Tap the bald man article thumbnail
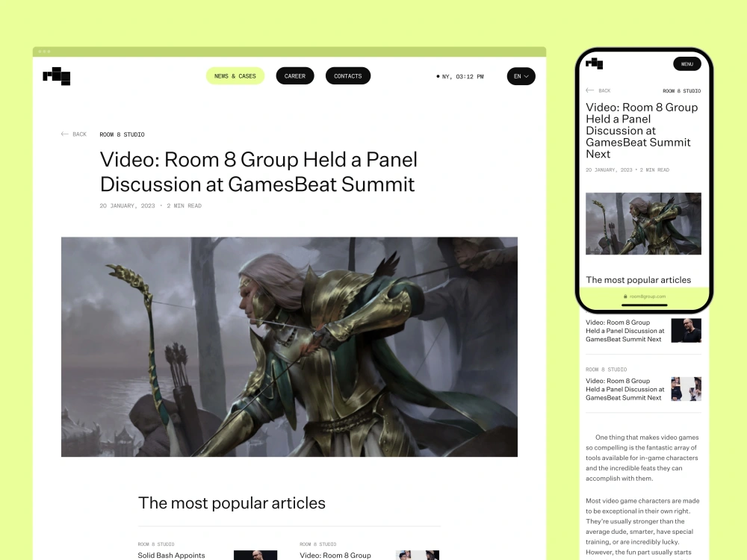This screenshot has height=560, width=747. (x=686, y=331)
